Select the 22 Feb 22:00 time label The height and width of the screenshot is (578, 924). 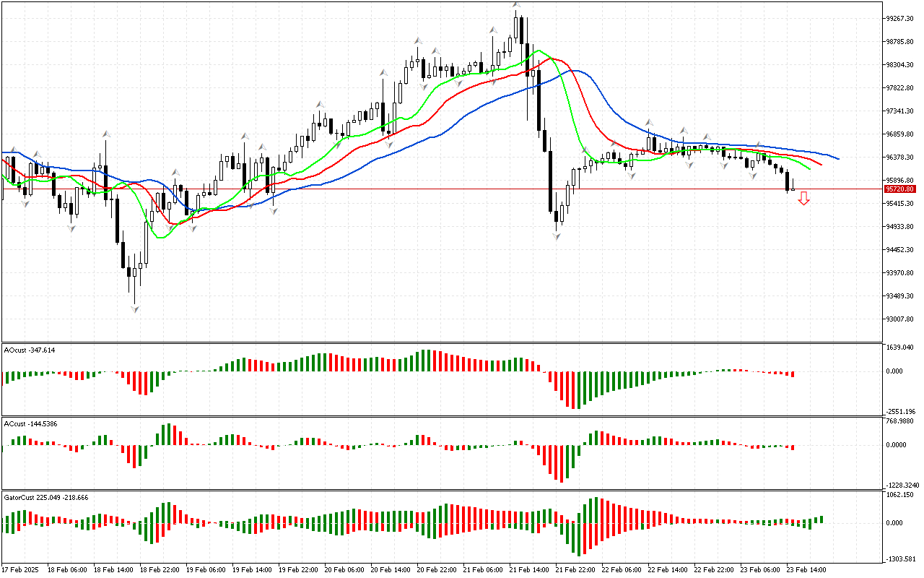point(714,570)
